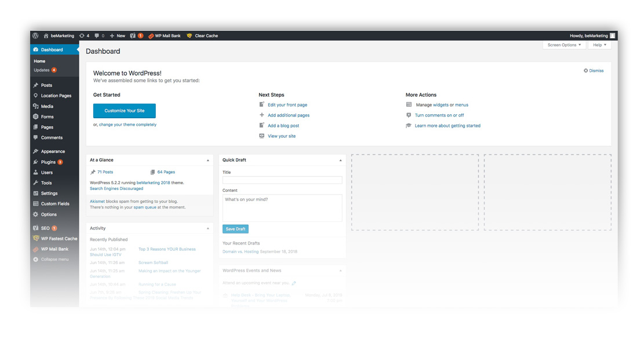Screen dimensions: 644x347
Task: Open the updates icon showing 4
Action: point(84,36)
